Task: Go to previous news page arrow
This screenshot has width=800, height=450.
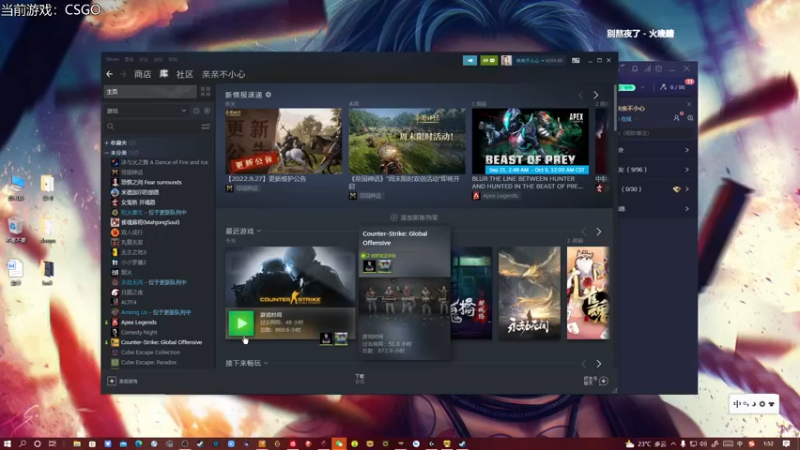Action: click(x=581, y=95)
